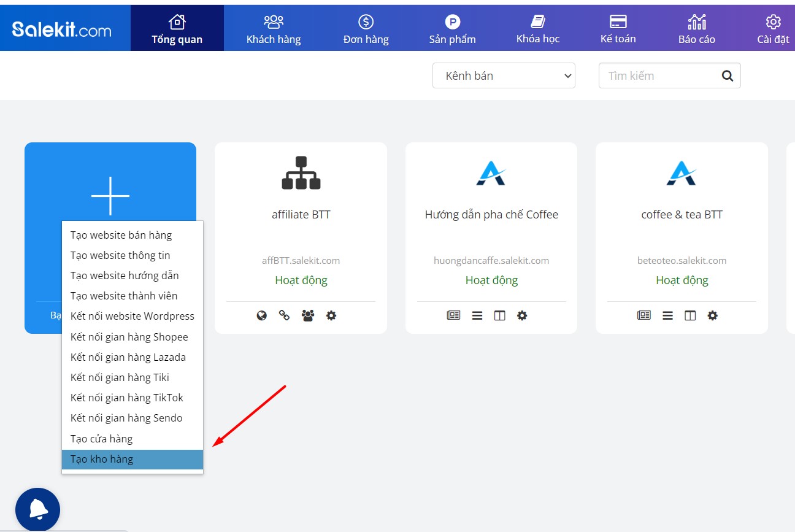Open the Báo cáo tab
Image resolution: width=795 pixels, height=532 pixels.
point(697,29)
